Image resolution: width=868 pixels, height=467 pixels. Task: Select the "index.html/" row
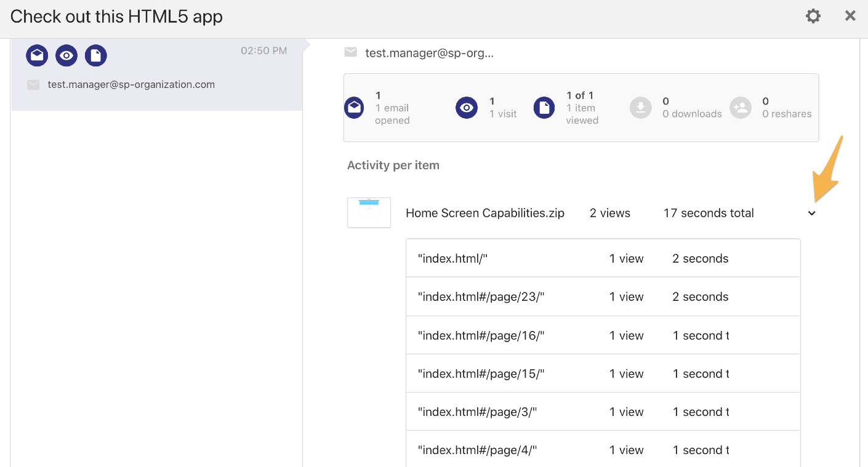(603, 258)
